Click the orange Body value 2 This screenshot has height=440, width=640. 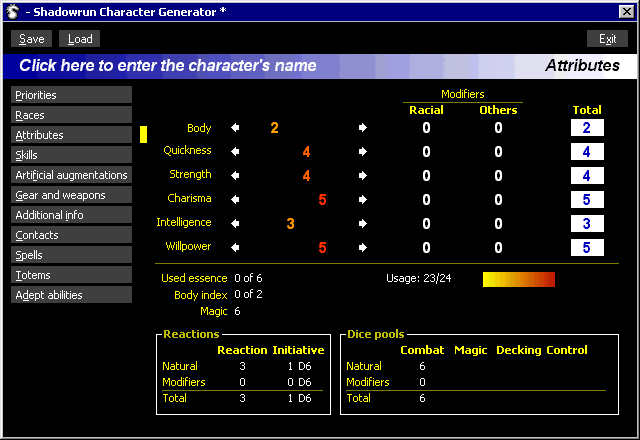(x=274, y=128)
